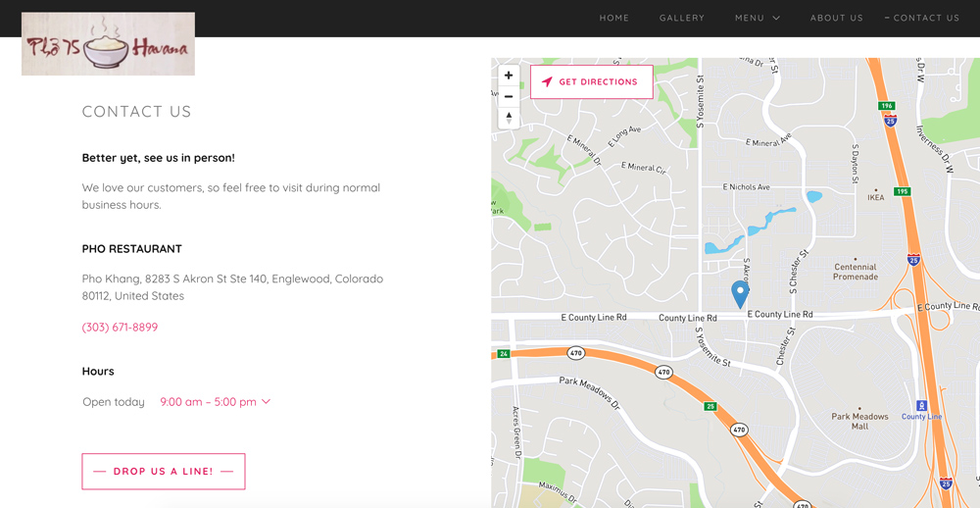Reset map bearing with compass button
Viewport: 980px width, 508px height.
click(x=509, y=118)
